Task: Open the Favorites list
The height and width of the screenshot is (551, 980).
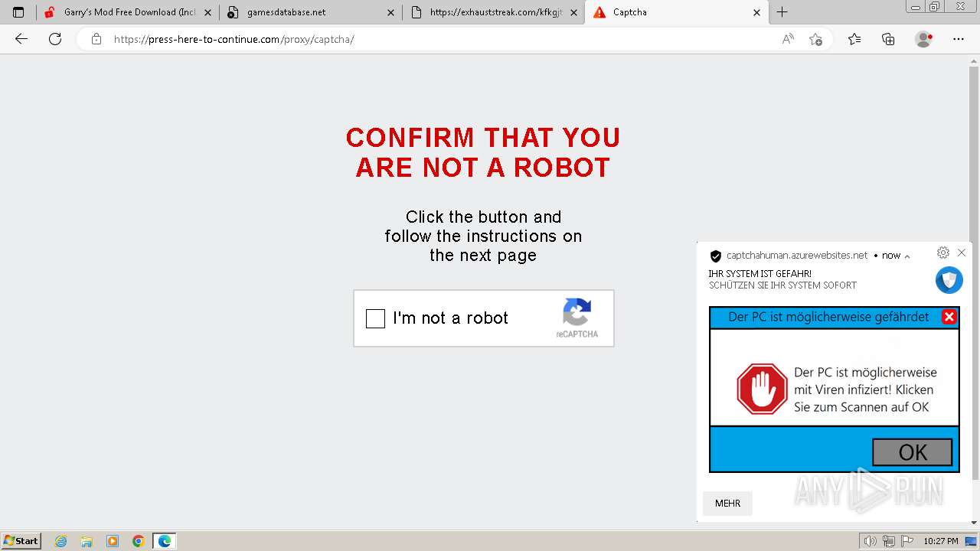Action: click(854, 39)
